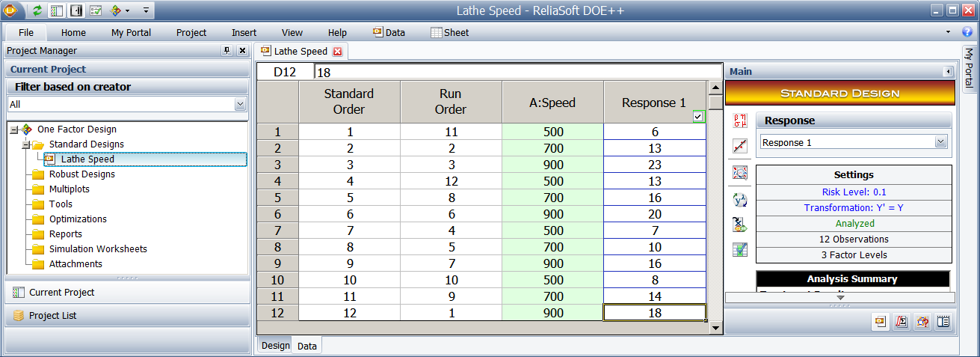Click the Calculate (beta eta sigma mu) icon
The height and width of the screenshot is (357, 980).
pos(740,120)
